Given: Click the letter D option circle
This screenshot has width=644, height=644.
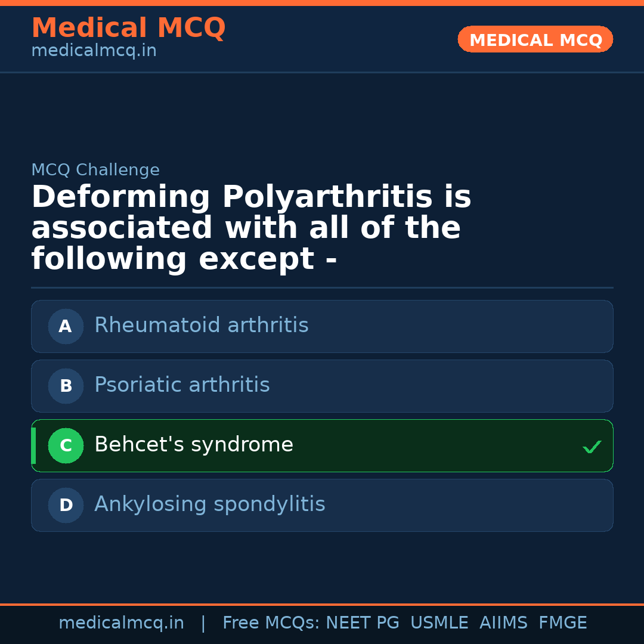Looking at the screenshot, I should 66,505.
